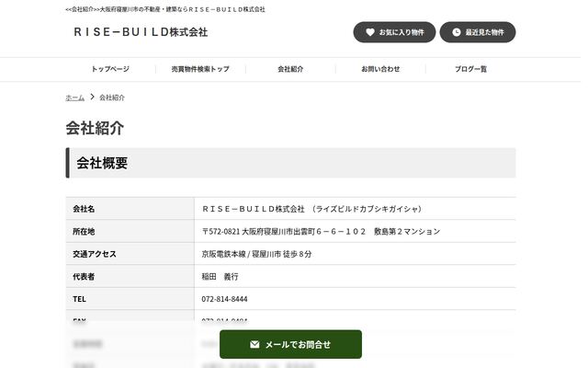
Task: Click representative name 稲田 義行
Action: (220, 276)
